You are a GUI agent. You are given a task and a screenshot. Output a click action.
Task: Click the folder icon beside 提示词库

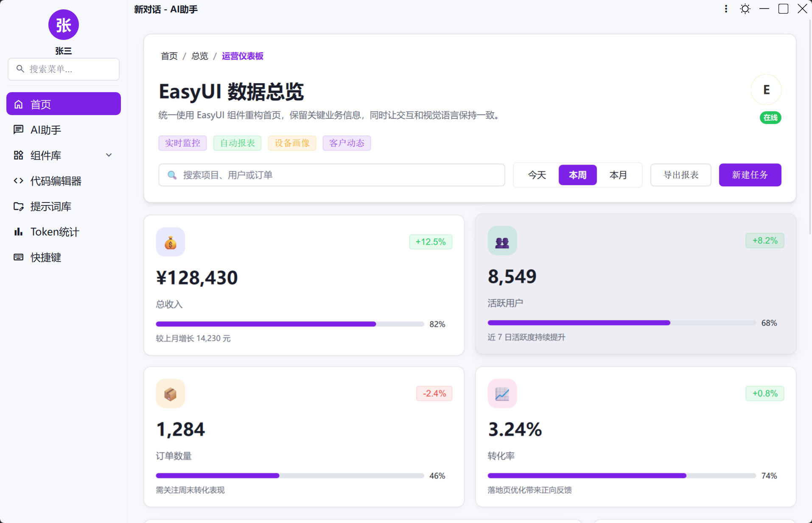[19, 206]
